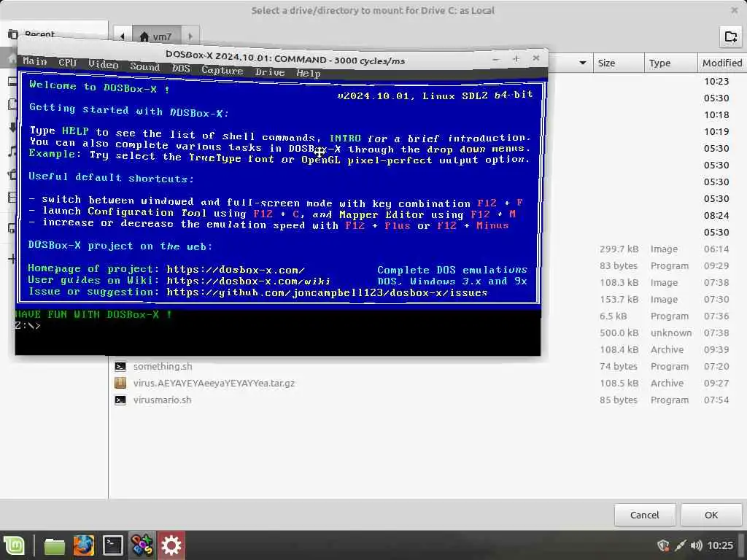Click the sort arrow beside the Size column
Image resolution: width=747 pixels, height=560 pixels.
pos(583,63)
